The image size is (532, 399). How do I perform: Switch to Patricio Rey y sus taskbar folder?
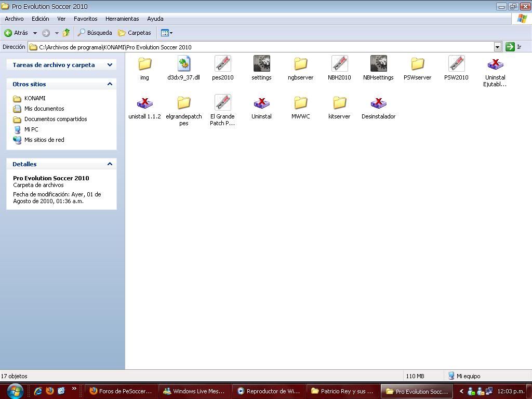tap(343, 391)
